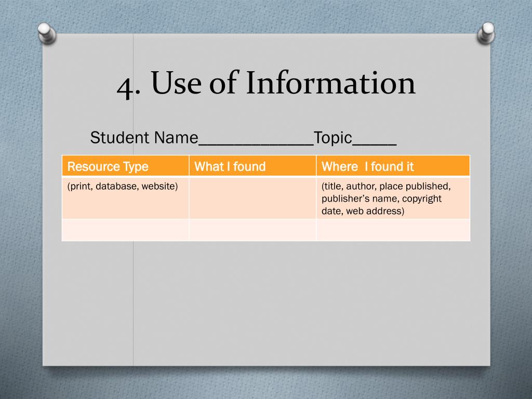Click the '(print, database, website)' cell
Image resolution: width=532 pixels, height=399 pixels.
[125, 198]
